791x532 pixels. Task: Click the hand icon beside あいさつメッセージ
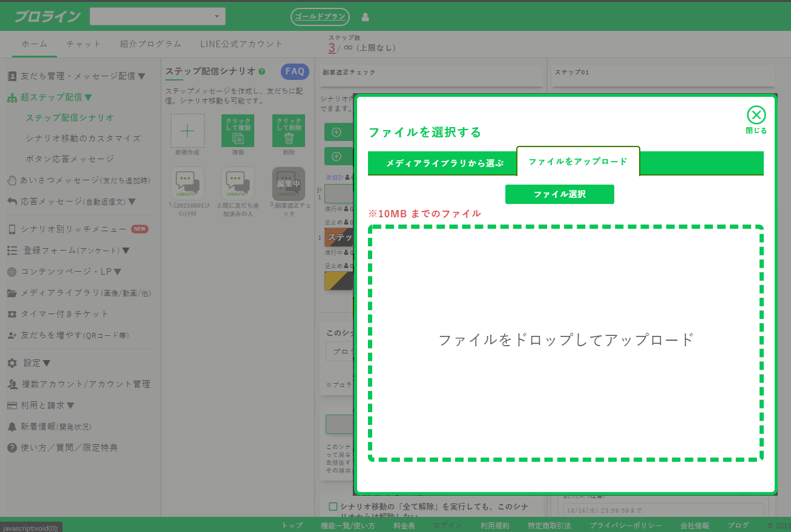click(12, 180)
